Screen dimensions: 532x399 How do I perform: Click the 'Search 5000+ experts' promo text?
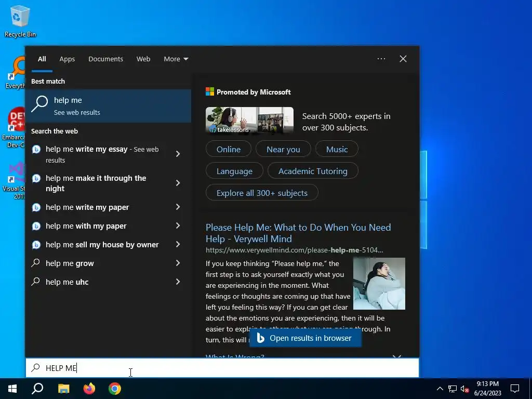tap(346, 122)
